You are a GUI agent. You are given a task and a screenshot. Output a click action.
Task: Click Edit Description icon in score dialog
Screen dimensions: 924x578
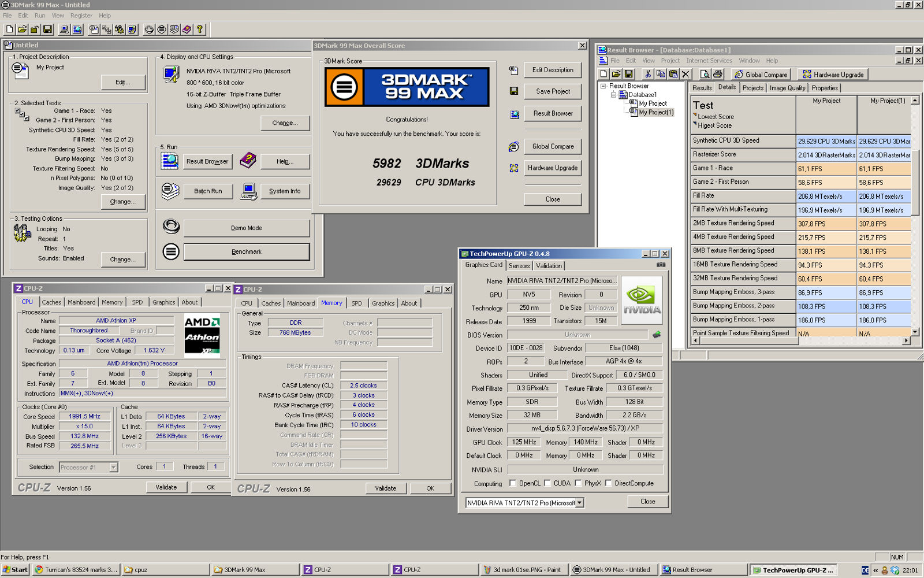pos(513,70)
